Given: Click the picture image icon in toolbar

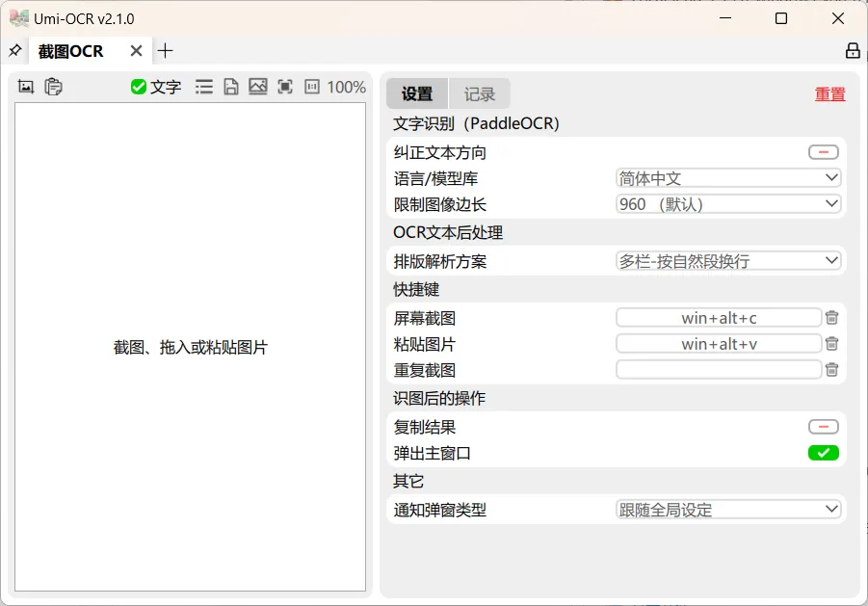Looking at the screenshot, I should click(258, 87).
